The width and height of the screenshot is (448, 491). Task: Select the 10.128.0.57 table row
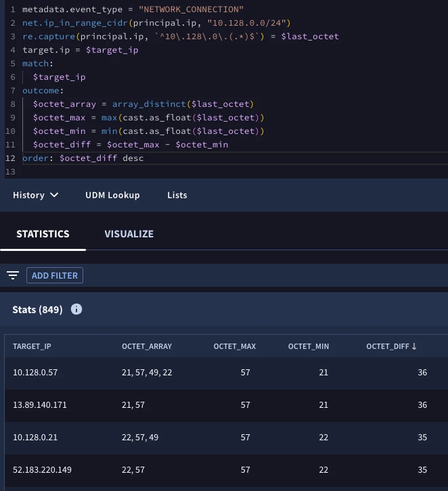pyautogui.click(x=226, y=373)
